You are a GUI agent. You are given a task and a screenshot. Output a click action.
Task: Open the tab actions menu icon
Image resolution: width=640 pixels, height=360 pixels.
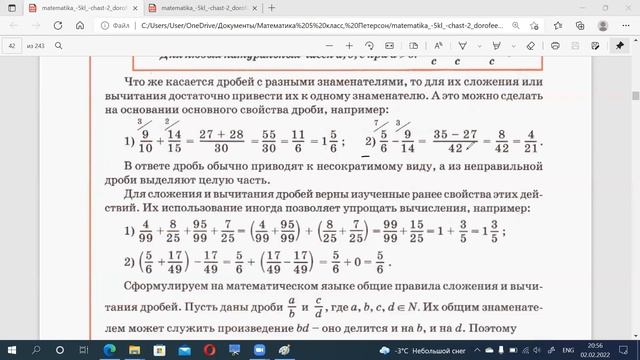pos(12,8)
